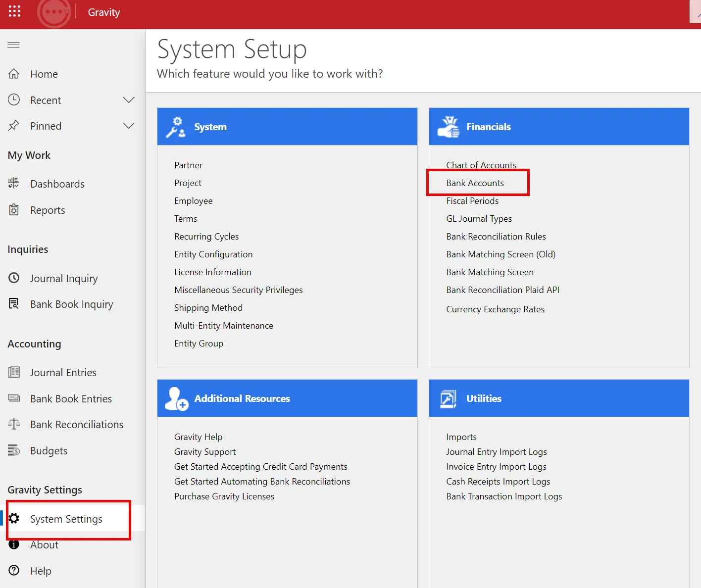The image size is (701, 588).
Task: Open Journal Inquiry
Action: click(64, 279)
